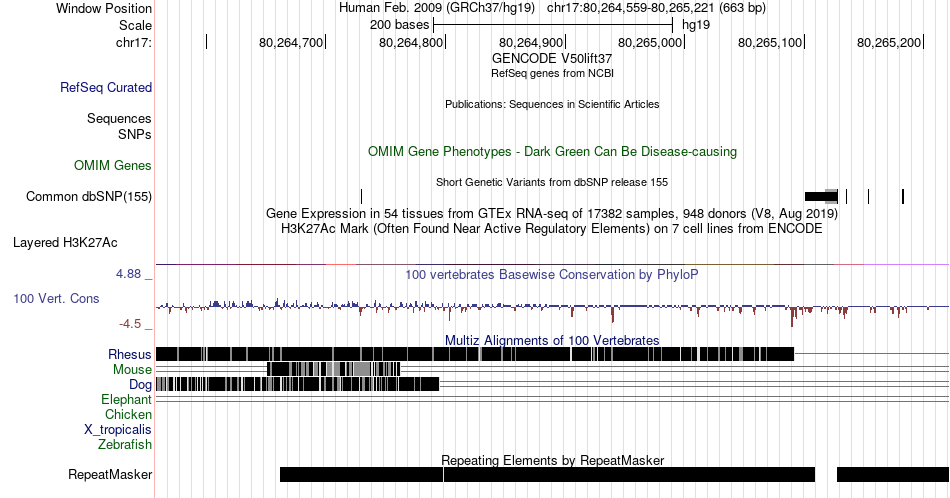Click the wide black dbSNP variant block
This screenshot has height=498, width=950.
pos(822,196)
